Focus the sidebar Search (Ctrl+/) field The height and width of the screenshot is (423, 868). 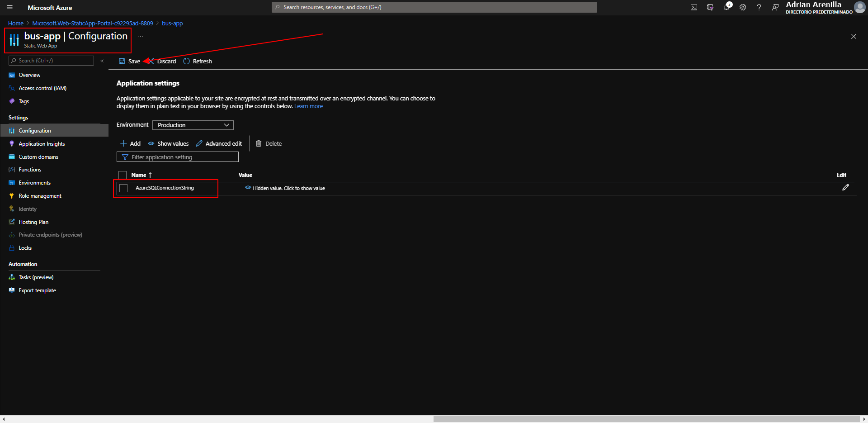51,61
